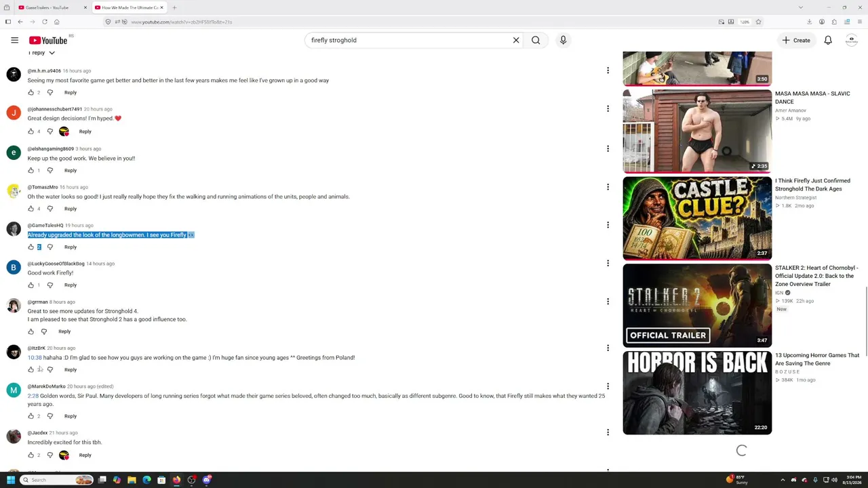This screenshot has width=868, height=488.
Task: Reply to @grrman's Stronghold 4 comment
Action: tap(64, 331)
